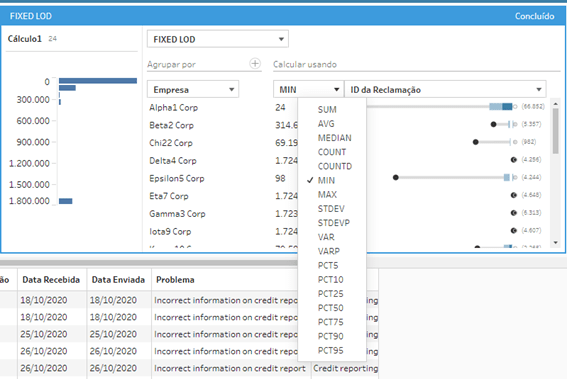Click the histogram bar at value 0
The height and width of the screenshot is (379, 567).
coord(98,81)
